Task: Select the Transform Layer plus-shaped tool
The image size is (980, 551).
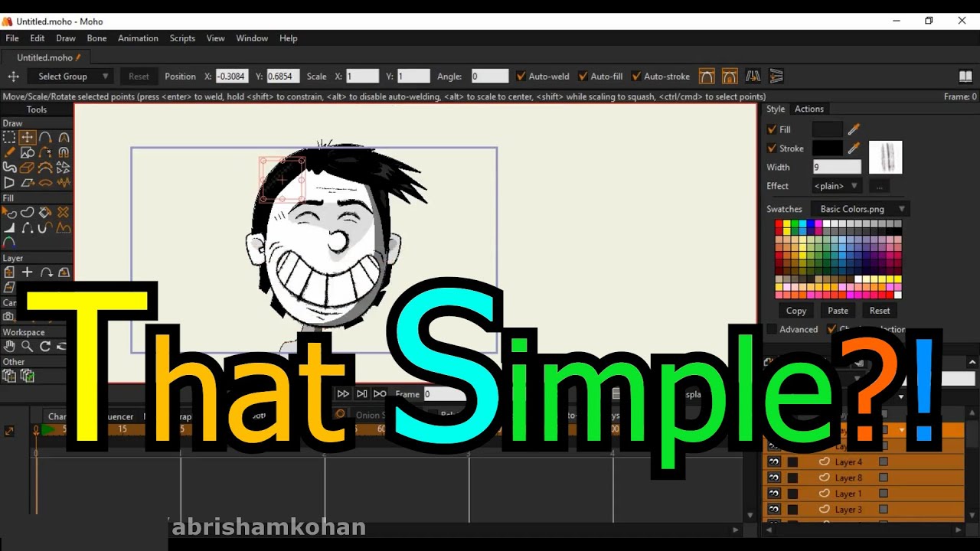Action: click(27, 272)
